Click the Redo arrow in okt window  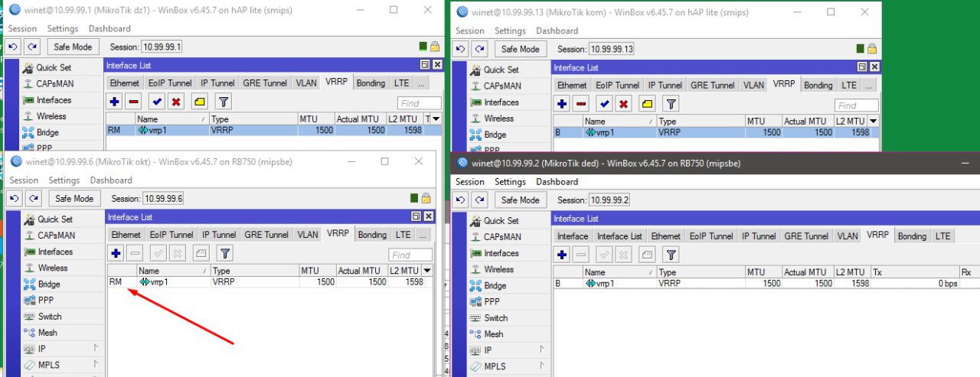[34, 198]
